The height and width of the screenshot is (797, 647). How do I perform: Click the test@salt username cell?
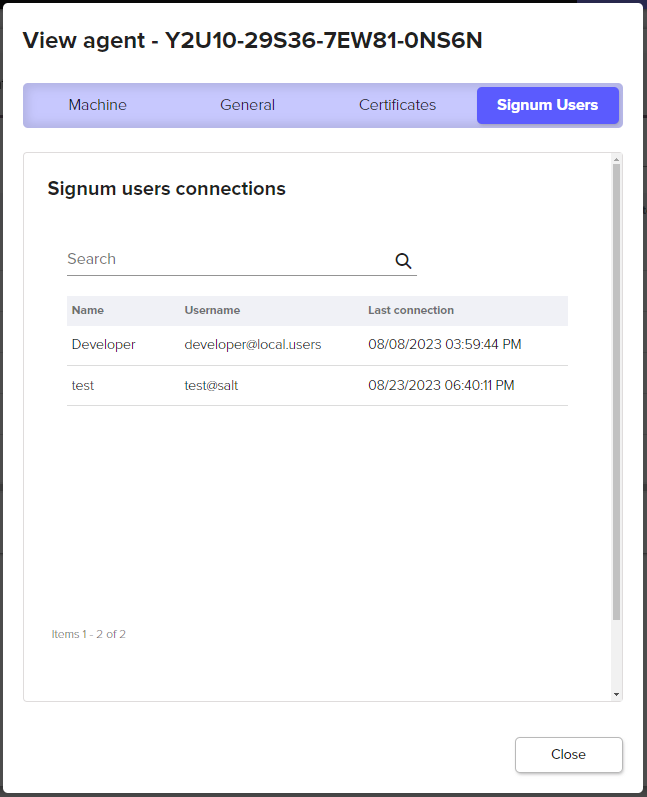(x=211, y=385)
